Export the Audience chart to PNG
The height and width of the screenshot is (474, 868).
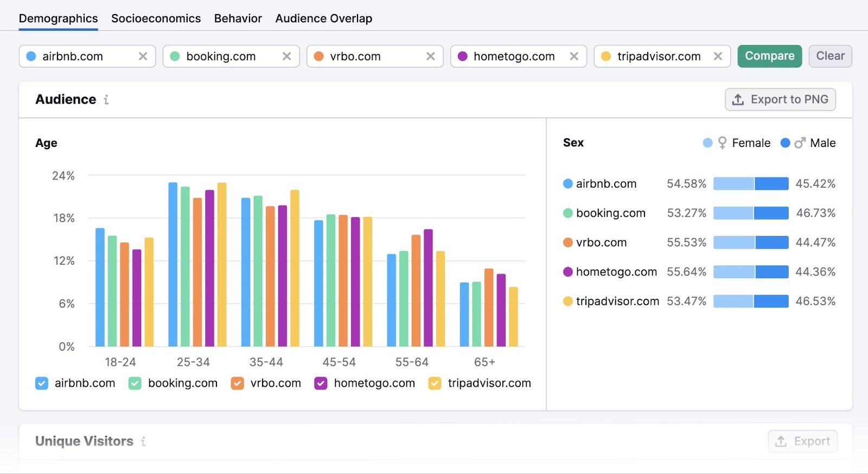click(780, 100)
